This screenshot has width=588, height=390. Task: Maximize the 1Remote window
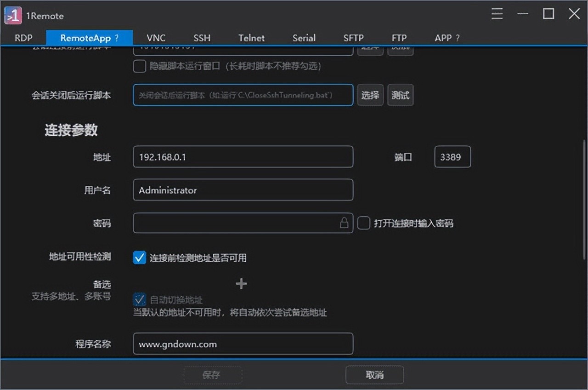(548, 14)
